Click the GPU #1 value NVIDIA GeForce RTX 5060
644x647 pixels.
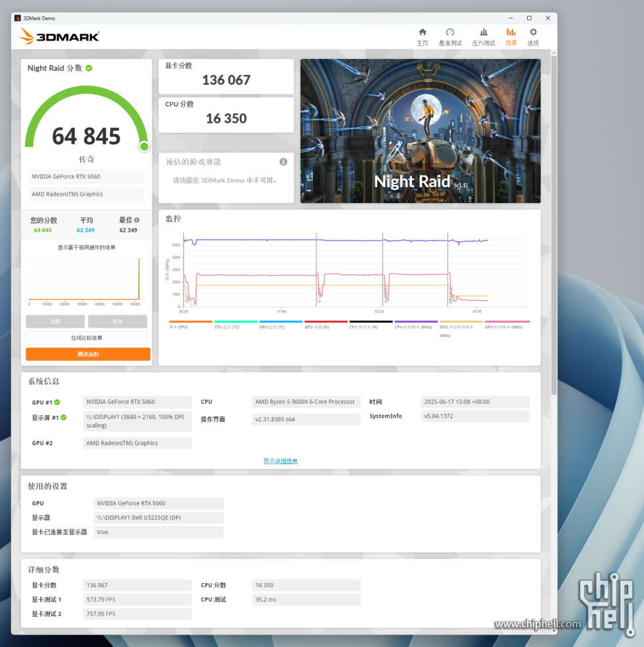tap(137, 402)
